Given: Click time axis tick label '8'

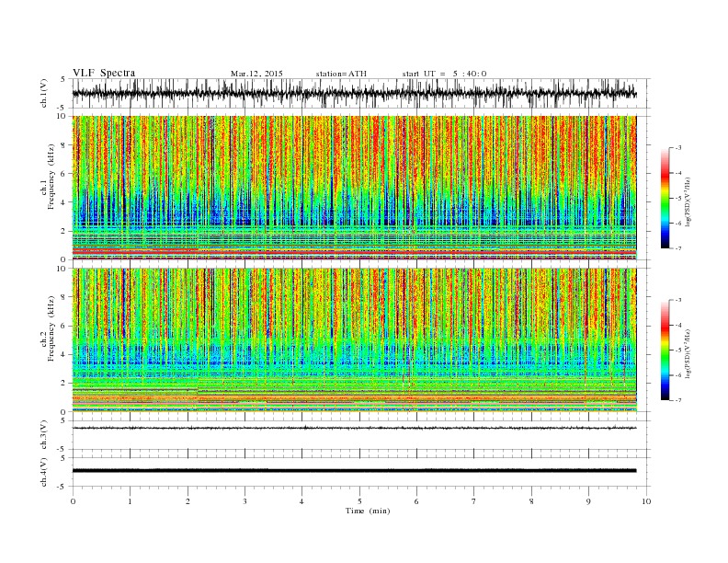Looking at the screenshot, I should (x=531, y=501).
